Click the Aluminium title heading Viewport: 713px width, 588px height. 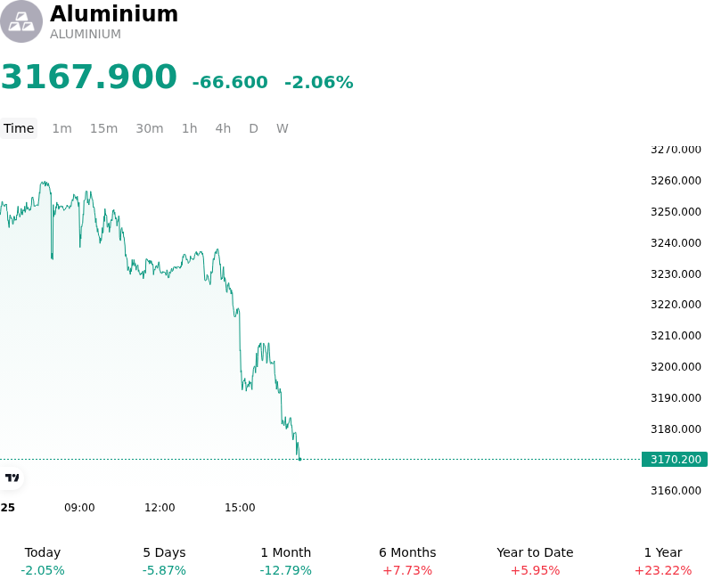[x=114, y=13]
